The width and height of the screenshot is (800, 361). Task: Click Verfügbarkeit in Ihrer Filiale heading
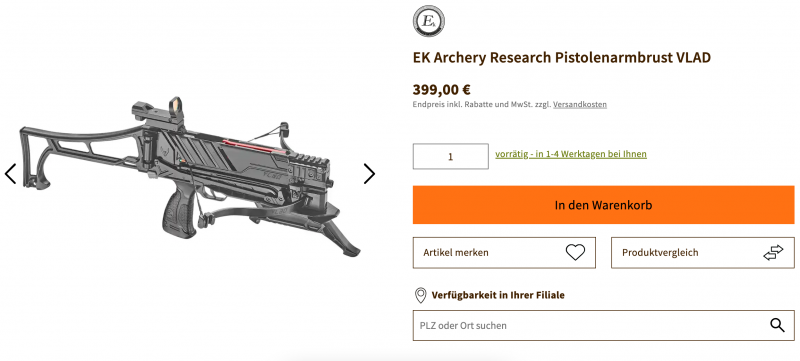click(498, 295)
